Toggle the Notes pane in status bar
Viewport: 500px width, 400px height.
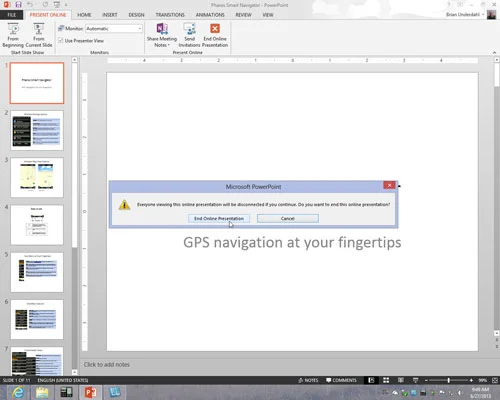[308, 380]
